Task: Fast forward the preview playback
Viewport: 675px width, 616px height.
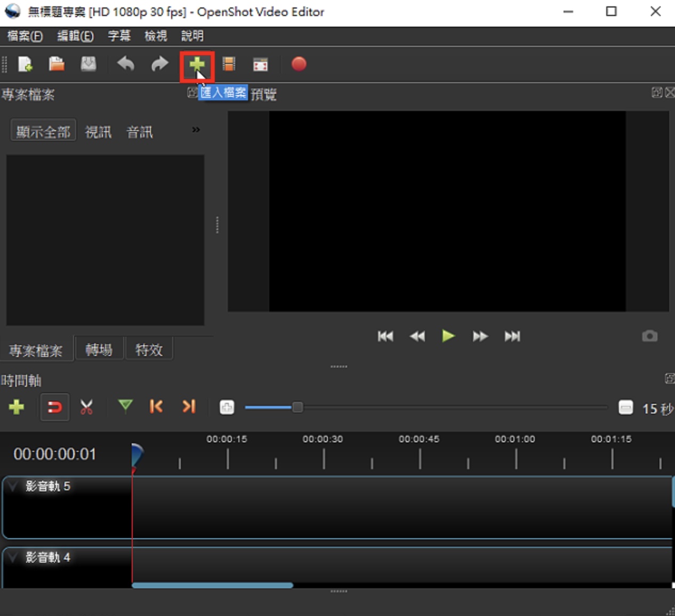Action: 480,336
